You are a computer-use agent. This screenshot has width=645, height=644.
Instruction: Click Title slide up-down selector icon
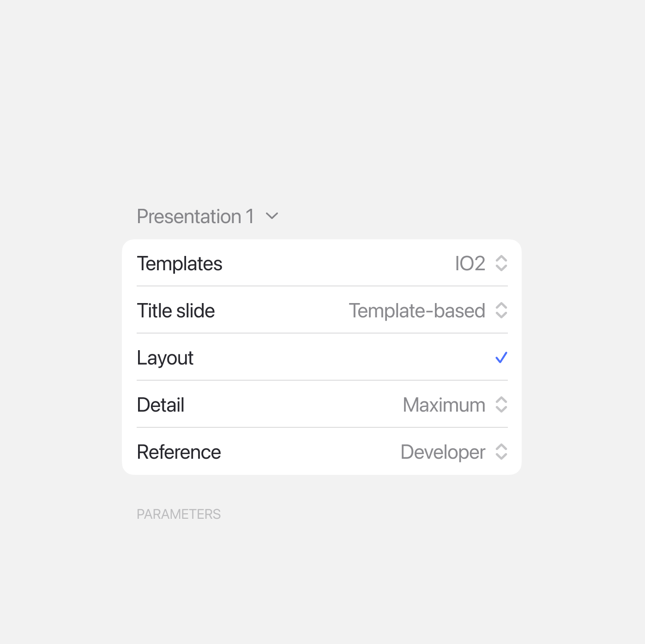(501, 310)
